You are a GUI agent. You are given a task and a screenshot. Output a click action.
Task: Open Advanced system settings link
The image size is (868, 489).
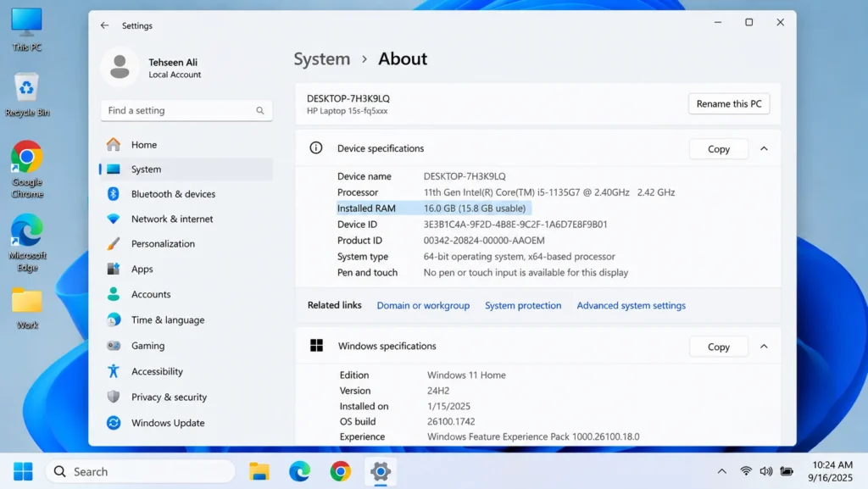tap(631, 305)
